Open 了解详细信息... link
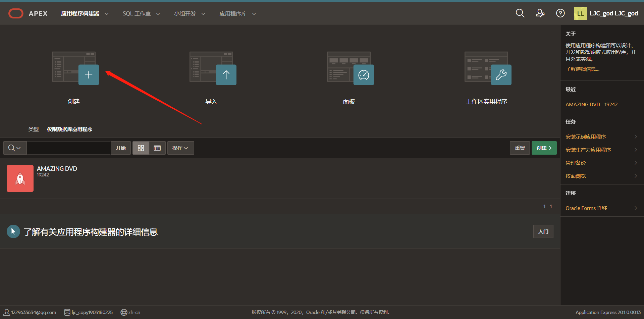Viewport: 644px width, 319px height. click(x=582, y=69)
